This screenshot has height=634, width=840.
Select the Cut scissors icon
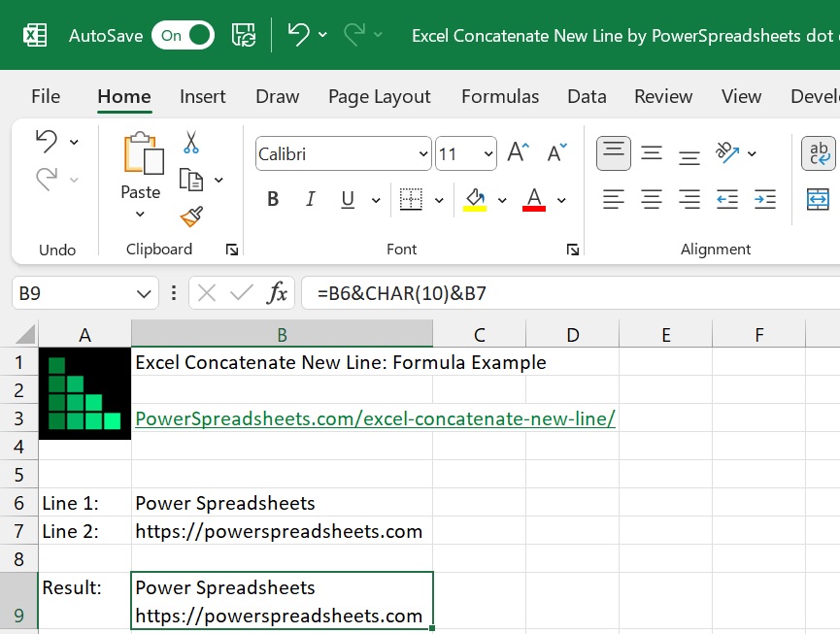[x=191, y=143]
